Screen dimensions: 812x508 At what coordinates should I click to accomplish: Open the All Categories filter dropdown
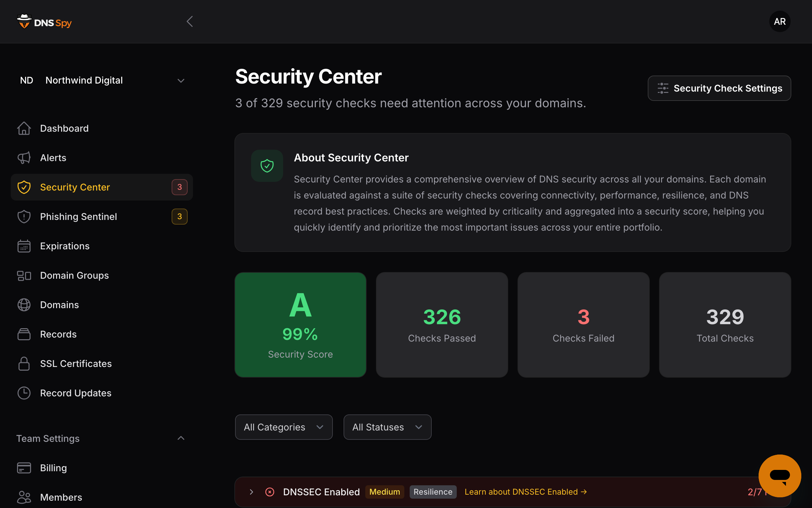pyautogui.click(x=284, y=427)
